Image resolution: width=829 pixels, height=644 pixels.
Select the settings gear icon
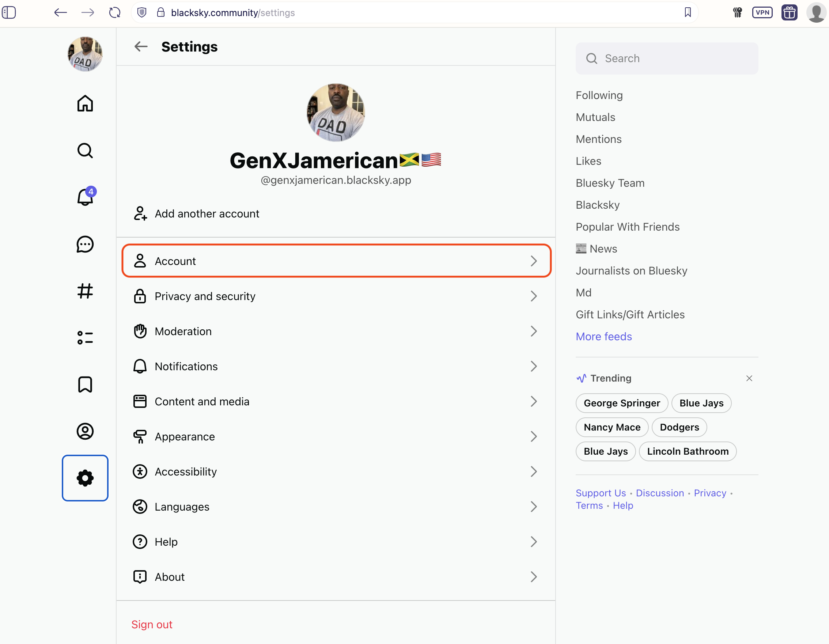pos(85,478)
